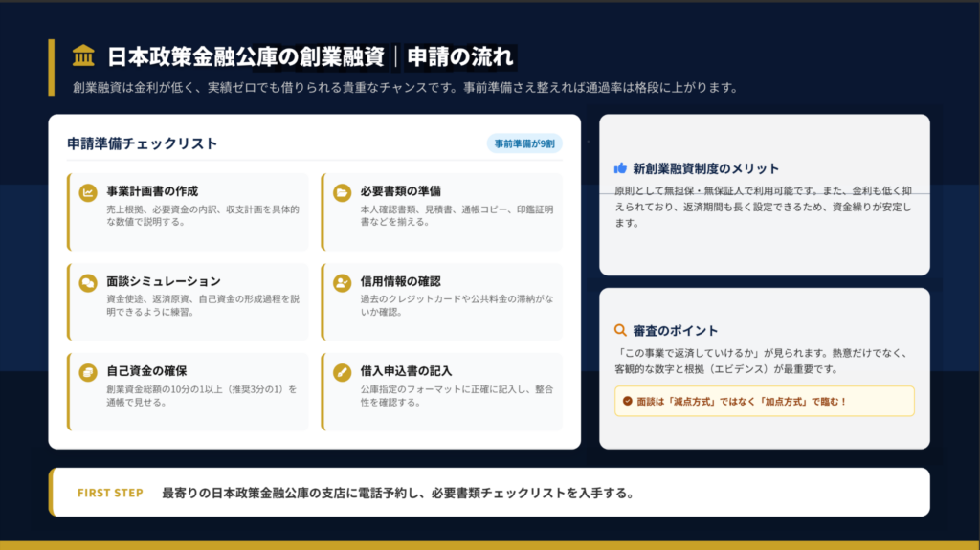This screenshot has width=980, height=550.
Task: Click the 事業計画書の作成 card title
Action: (x=152, y=191)
